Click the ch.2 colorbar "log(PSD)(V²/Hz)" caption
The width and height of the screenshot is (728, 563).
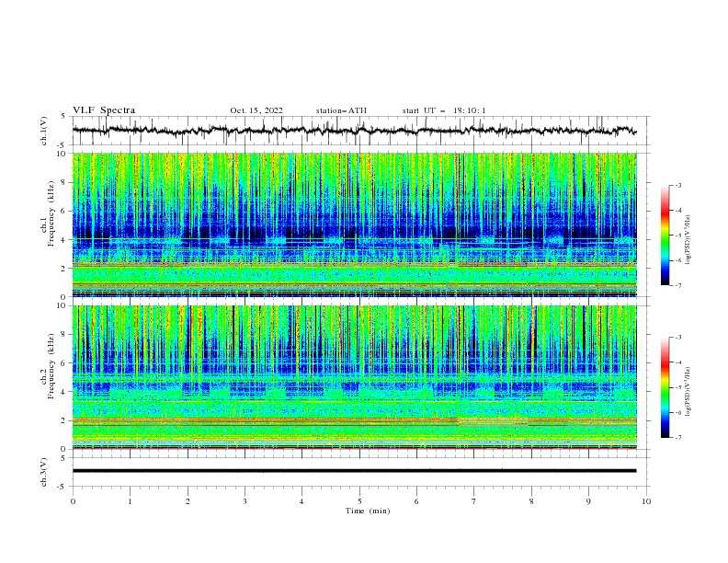pyautogui.click(x=688, y=392)
